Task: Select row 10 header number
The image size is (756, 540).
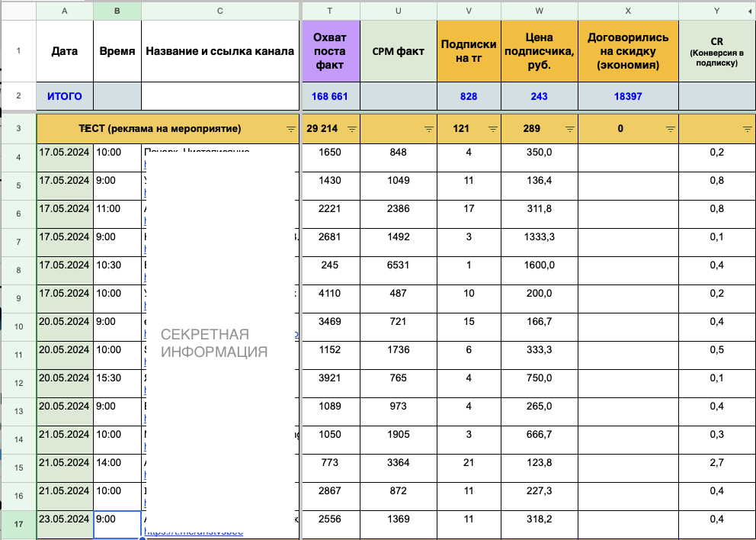Action: 18,326
